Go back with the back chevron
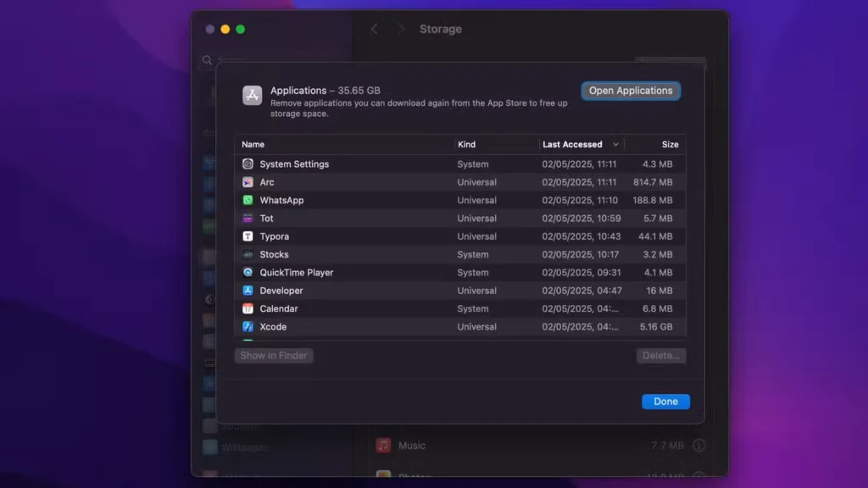Viewport: 868px width, 488px height. click(375, 29)
